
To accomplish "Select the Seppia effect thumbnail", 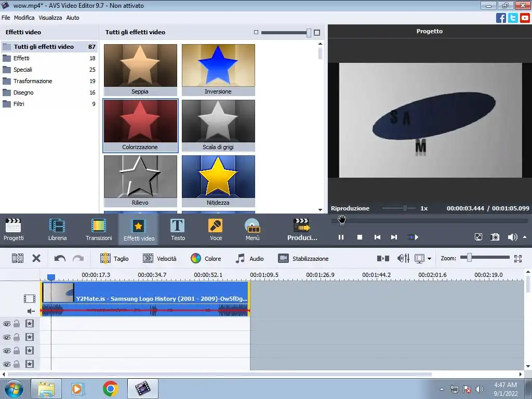I will 140,70.
